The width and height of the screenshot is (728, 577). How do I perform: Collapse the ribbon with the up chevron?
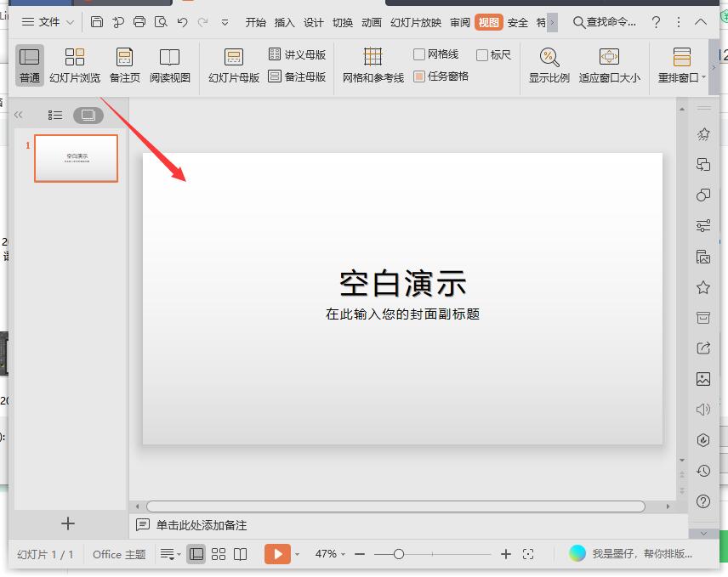[701, 22]
